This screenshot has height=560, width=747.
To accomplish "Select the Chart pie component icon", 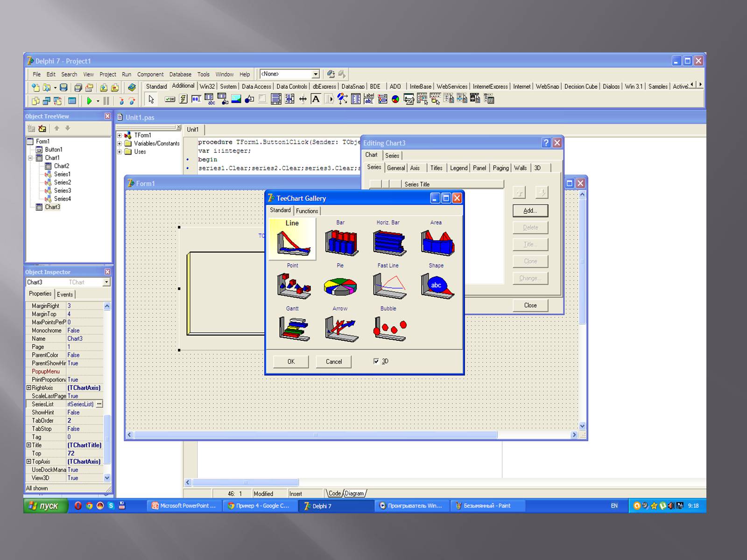I will click(x=395, y=99).
